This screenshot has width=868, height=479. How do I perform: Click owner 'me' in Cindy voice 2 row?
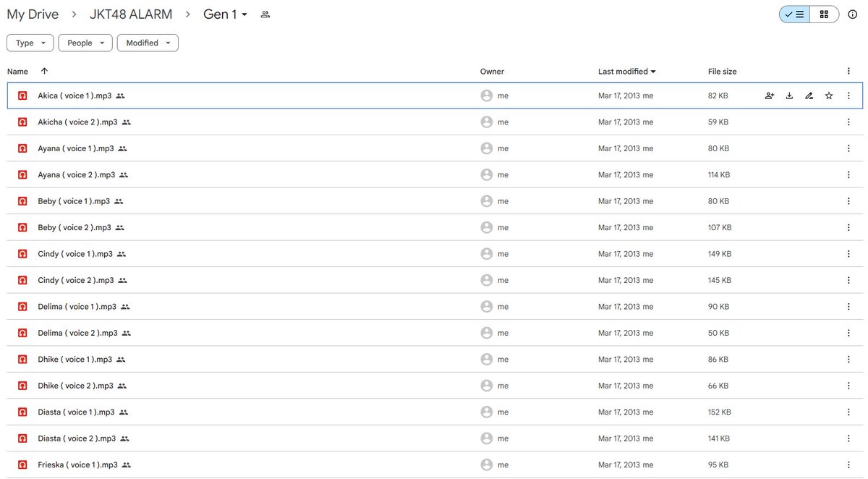pos(503,281)
